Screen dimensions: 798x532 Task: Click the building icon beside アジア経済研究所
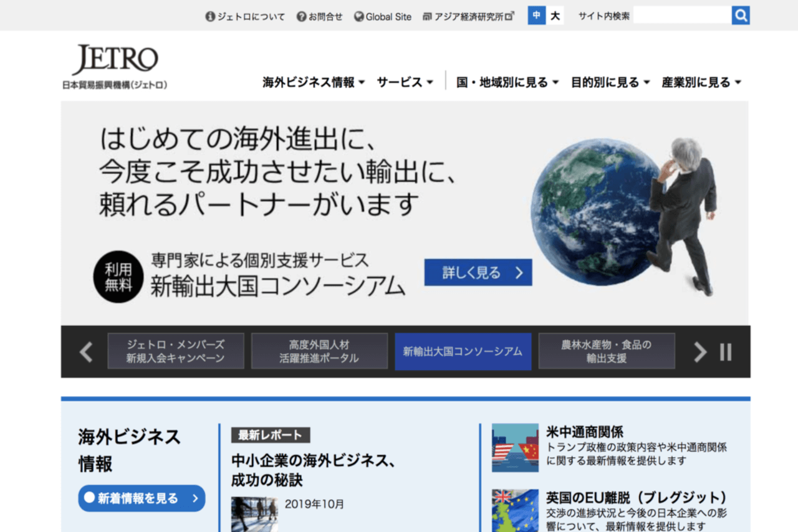pos(427,17)
